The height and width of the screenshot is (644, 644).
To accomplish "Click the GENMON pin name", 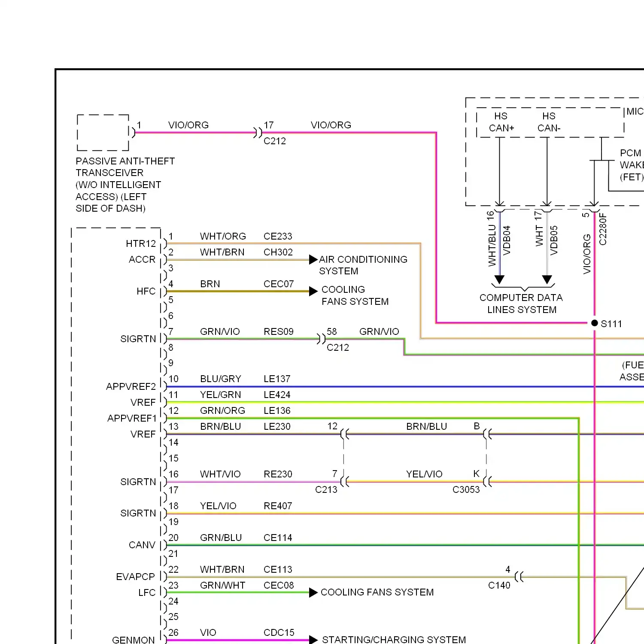I will [x=134, y=640].
